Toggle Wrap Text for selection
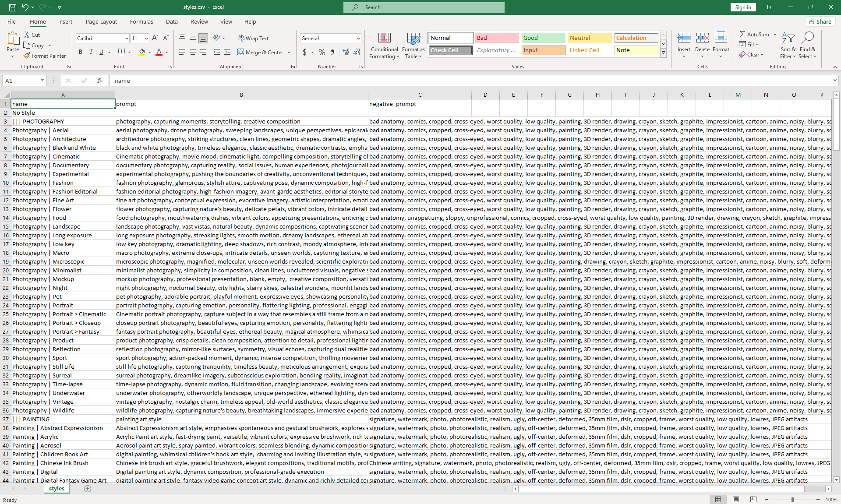This screenshot has height=504, width=841. pos(253,38)
